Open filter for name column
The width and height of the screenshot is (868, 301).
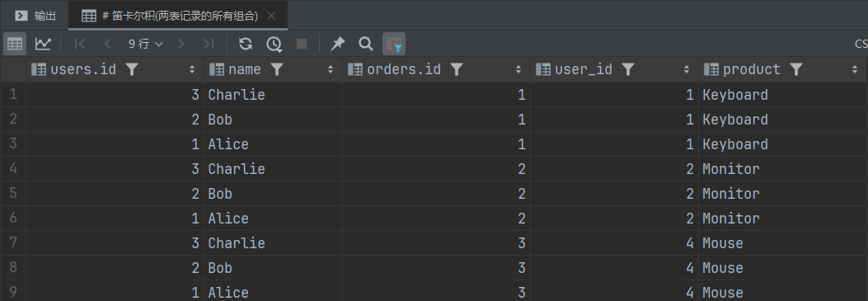point(277,69)
